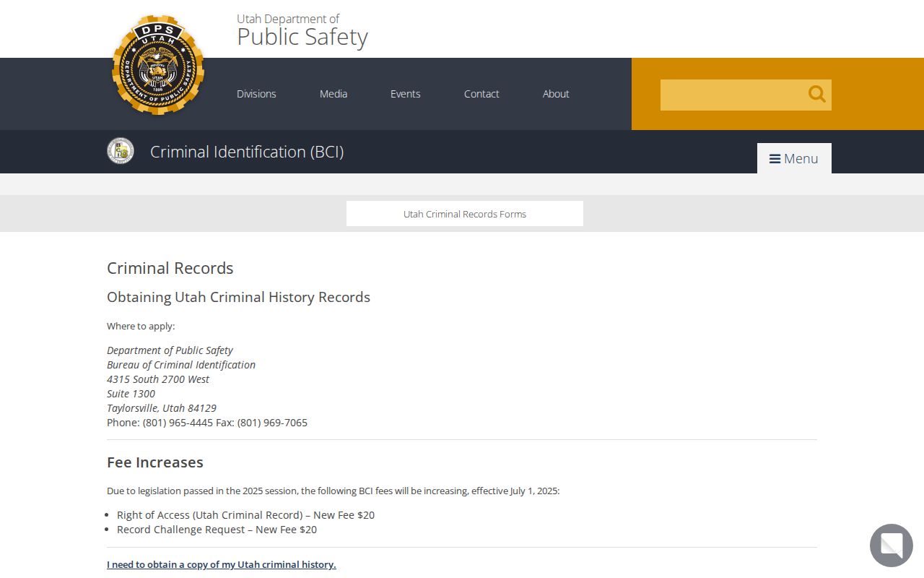Open the About menu
This screenshot has height=578, width=924.
point(556,94)
